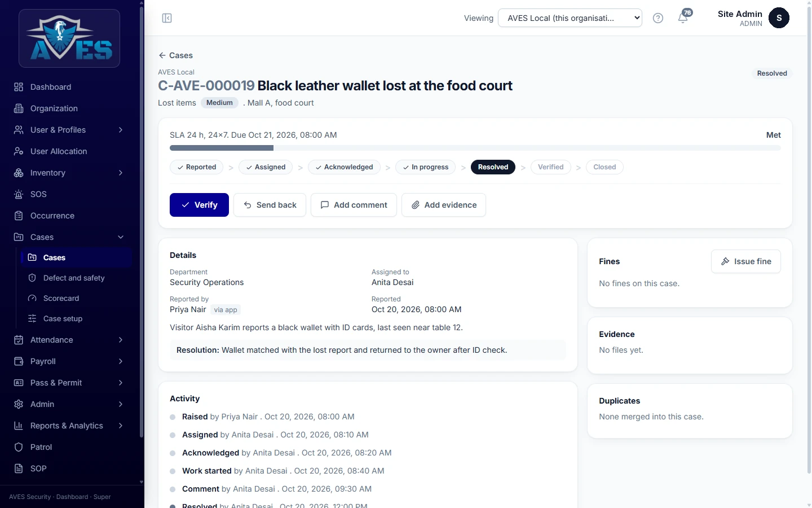Select the Cases sub-item in sidebar

click(x=76, y=257)
